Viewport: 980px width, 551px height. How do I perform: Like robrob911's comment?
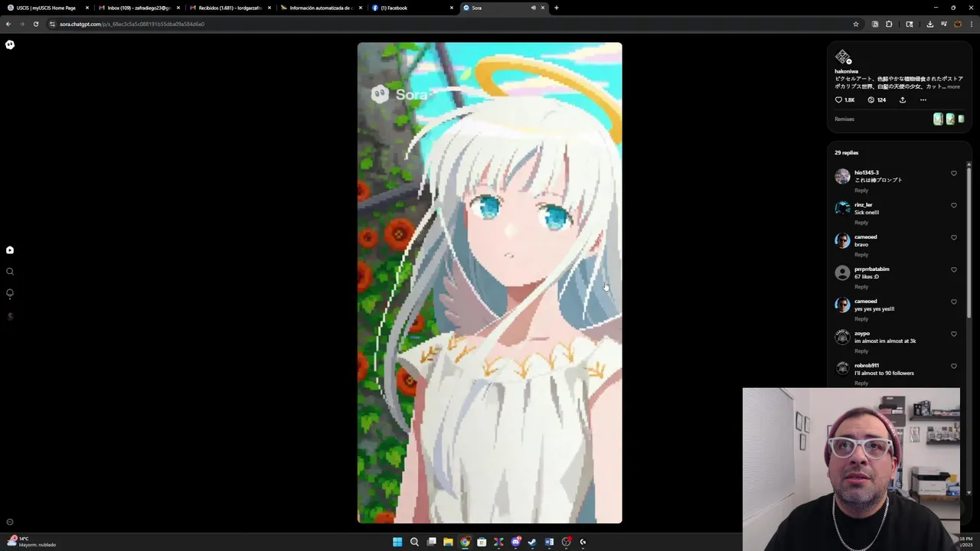tap(953, 366)
